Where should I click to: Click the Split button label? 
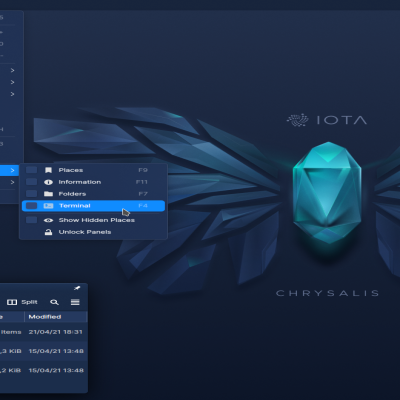coord(29,302)
